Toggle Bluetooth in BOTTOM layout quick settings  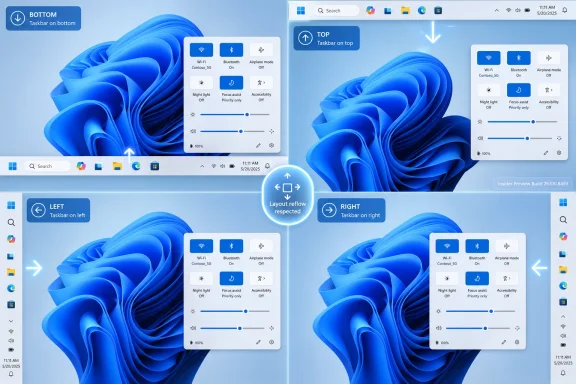[231, 50]
